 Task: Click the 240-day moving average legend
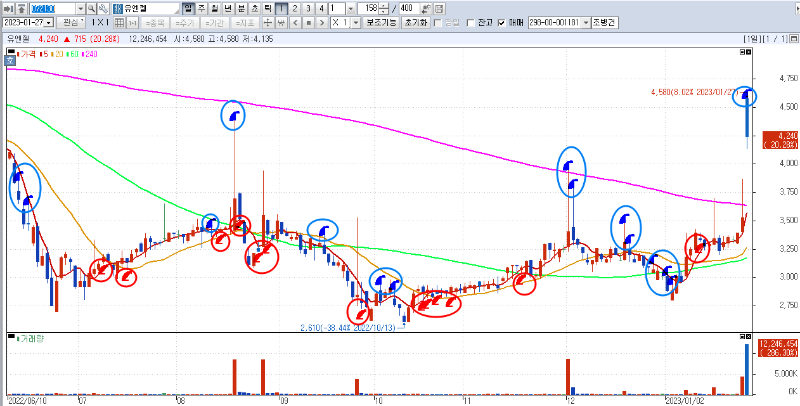coord(88,54)
